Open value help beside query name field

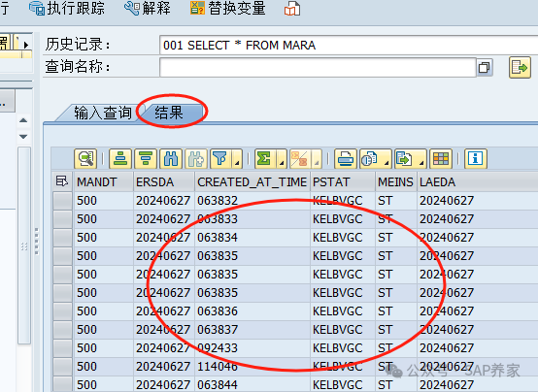tap(485, 67)
